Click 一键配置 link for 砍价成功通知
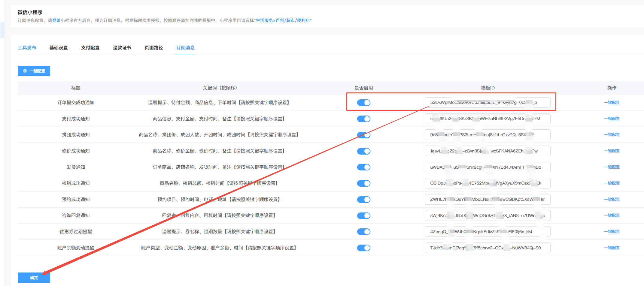Image resolution: width=644 pixels, height=286 pixels. click(x=612, y=151)
